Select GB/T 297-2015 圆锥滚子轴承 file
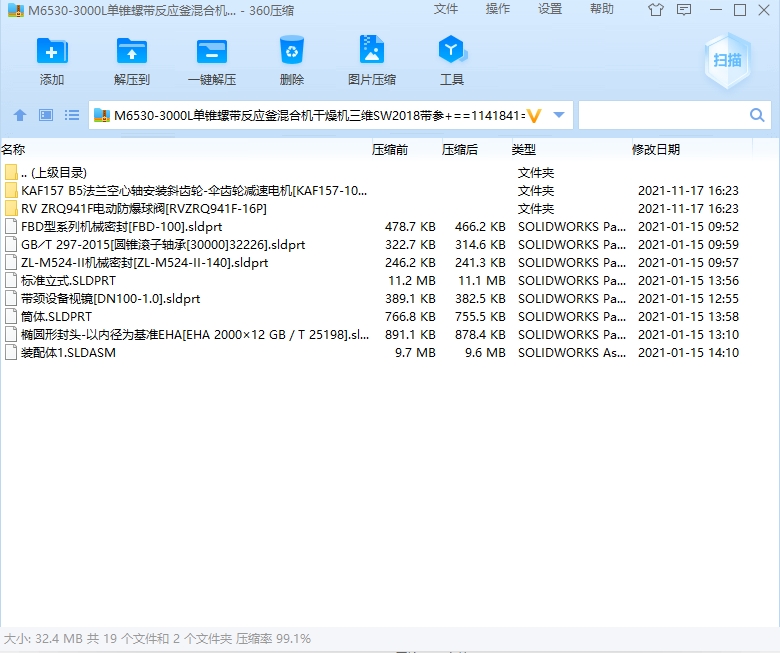This screenshot has height=653, width=780. [x=163, y=245]
